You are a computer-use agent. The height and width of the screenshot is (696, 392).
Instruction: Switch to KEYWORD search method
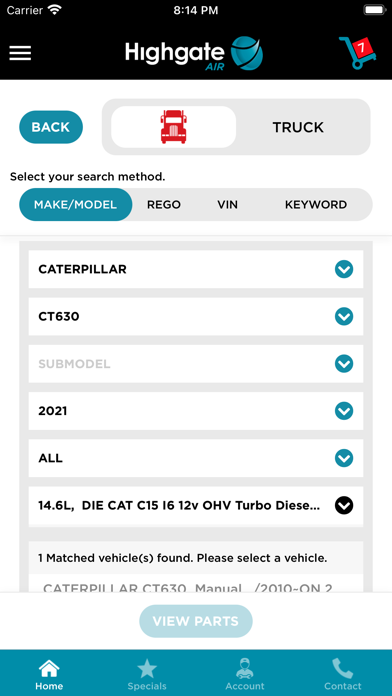click(316, 205)
